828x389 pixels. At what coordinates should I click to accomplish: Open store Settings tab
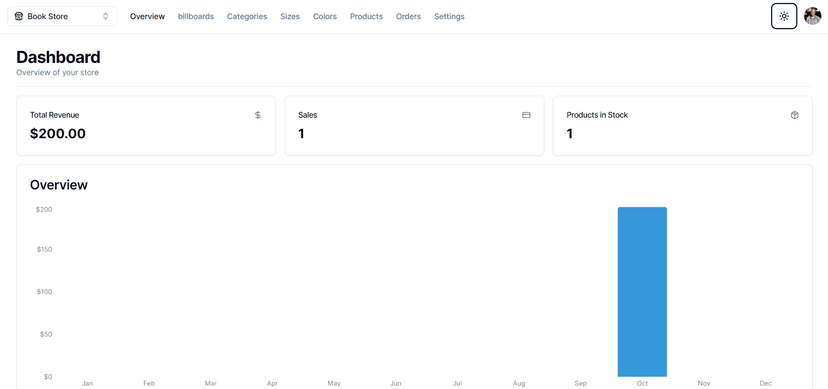[449, 16]
